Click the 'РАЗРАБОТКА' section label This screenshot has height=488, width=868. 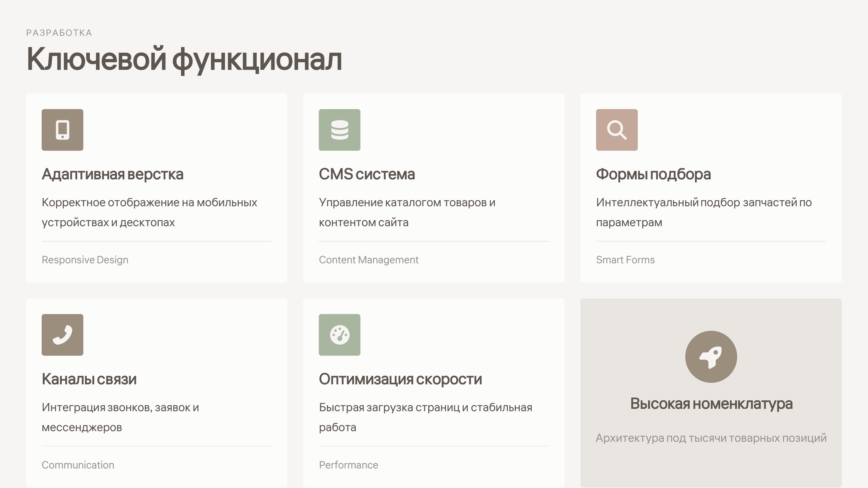tap(59, 33)
